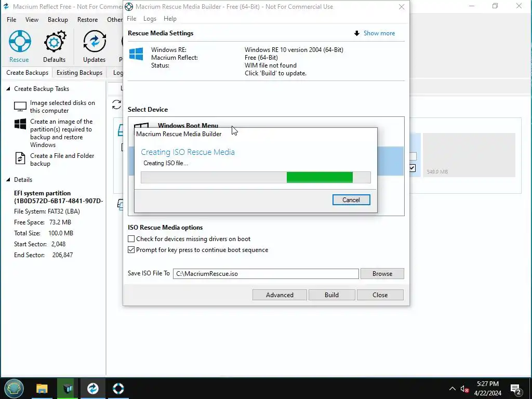Open the Restore menu
Screen dimensions: 532x399
point(87,20)
